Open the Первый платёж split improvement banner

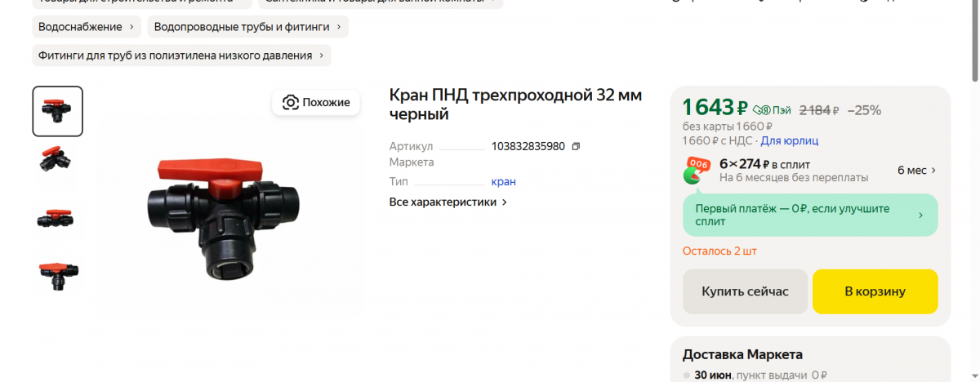tap(810, 215)
